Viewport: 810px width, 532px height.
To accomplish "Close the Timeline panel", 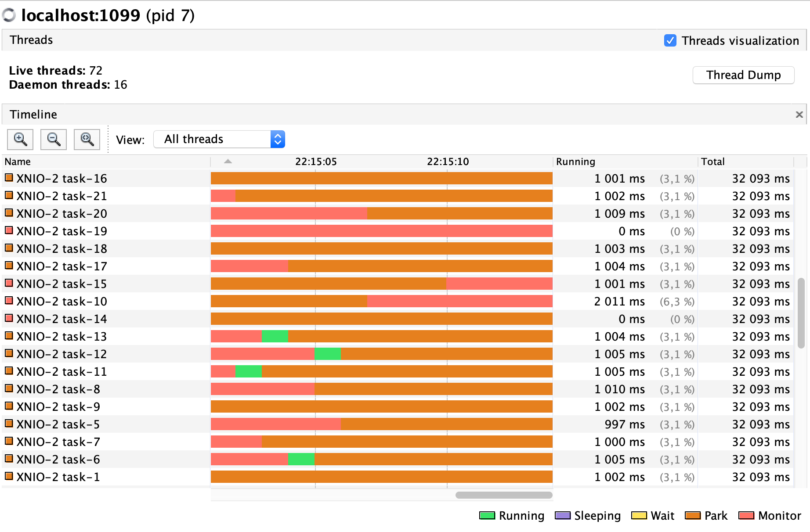I will [x=799, y=115].
